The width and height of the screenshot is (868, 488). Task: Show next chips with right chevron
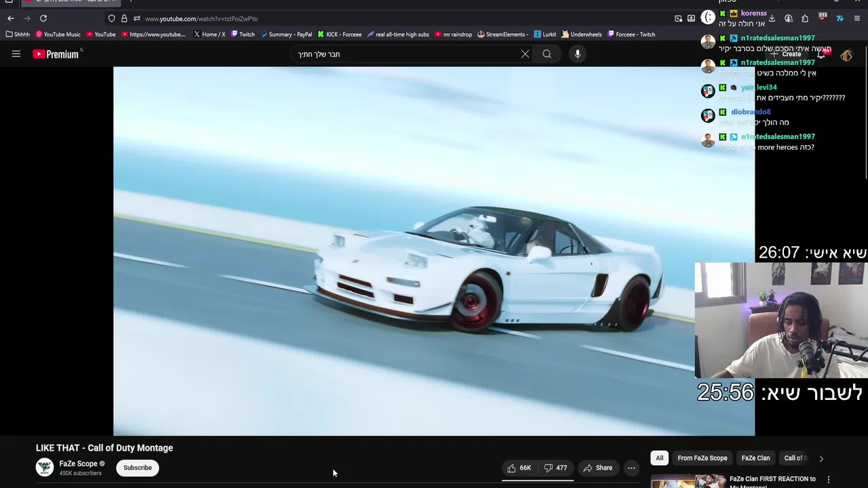click(821, 458)
